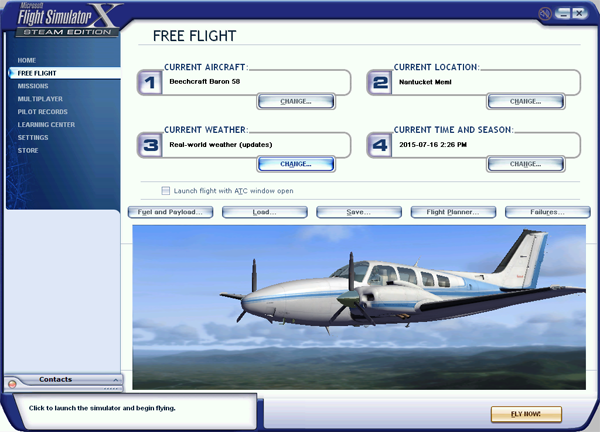Open the Flight Planner
The height and width of the screenshot is (432, 600).
point(453,212)
